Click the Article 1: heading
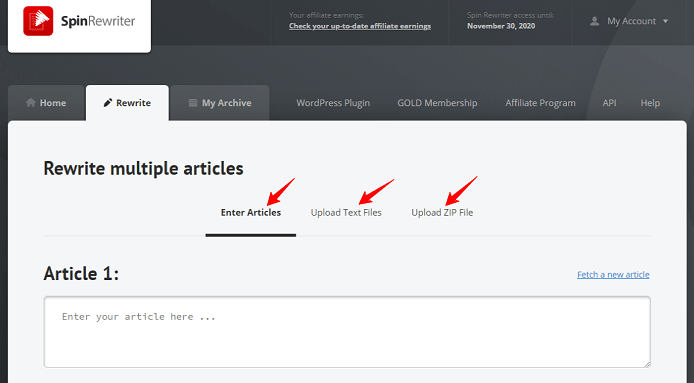The image size is (694, 383). pos(81,274)
